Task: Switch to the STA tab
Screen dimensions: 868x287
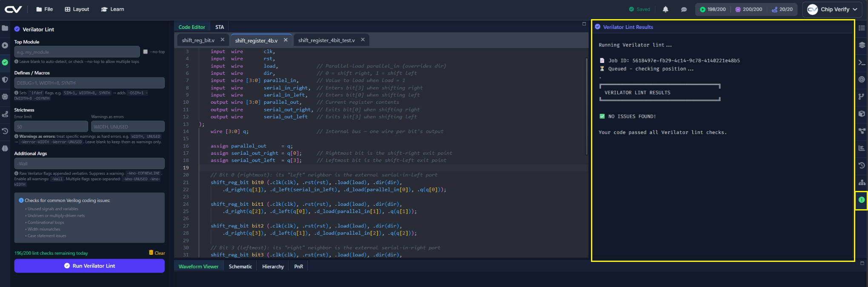Action: click(220, 27)
